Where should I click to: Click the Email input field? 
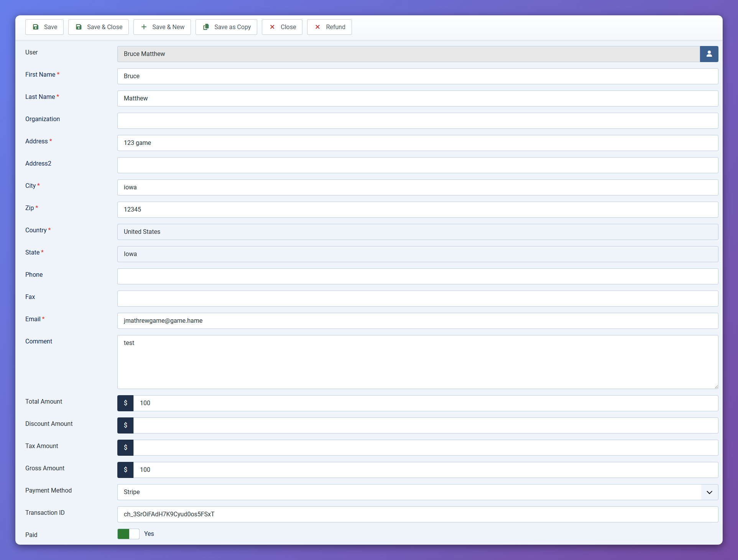click(x=417, y=321)
